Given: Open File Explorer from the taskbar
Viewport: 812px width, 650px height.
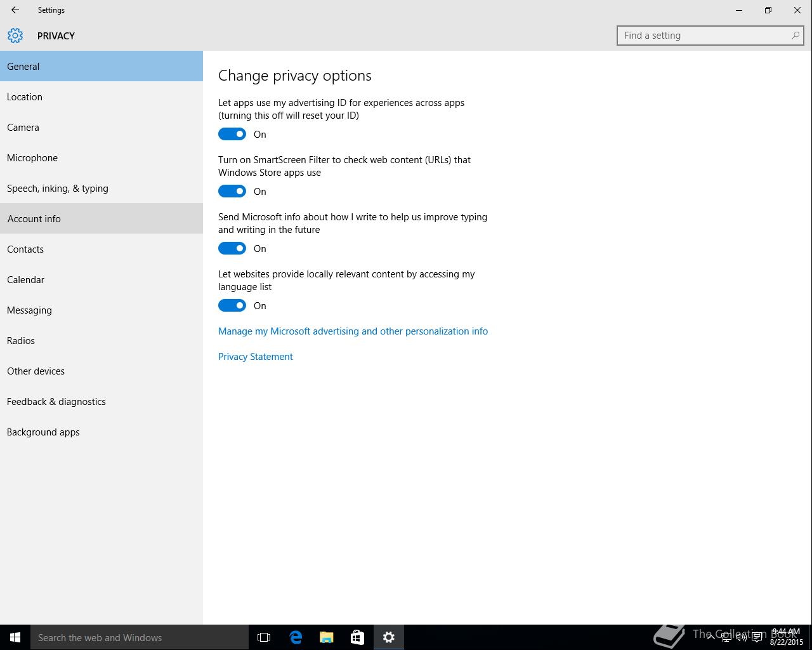Looking at the screenshot, I should point(327,637).
